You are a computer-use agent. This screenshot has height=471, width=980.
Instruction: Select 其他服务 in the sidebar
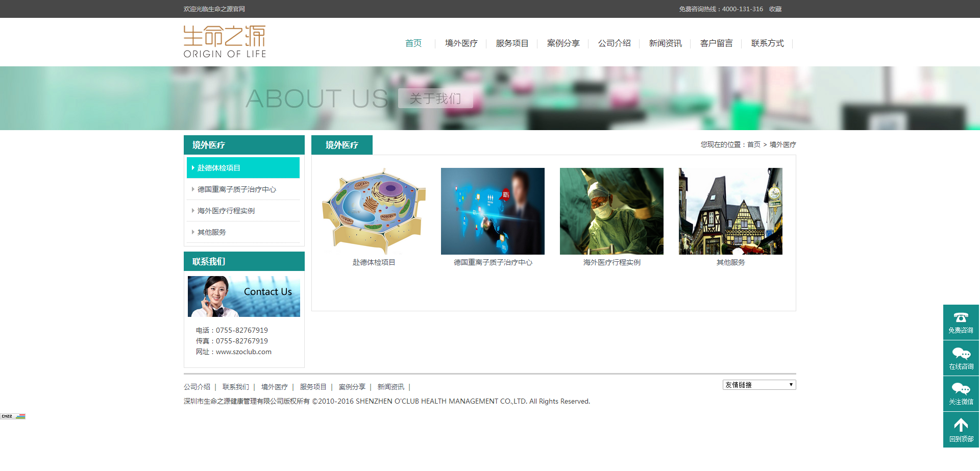(243, 232)
